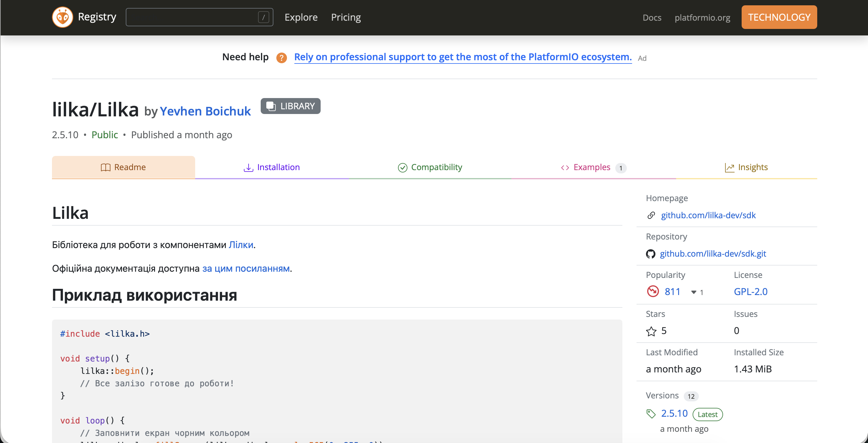Click the 'Приклад використання' heading

click(145, 295)
